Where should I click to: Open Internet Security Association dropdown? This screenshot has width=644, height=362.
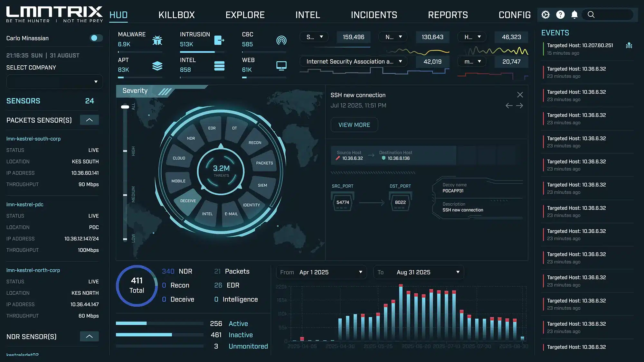coord(354,61)
